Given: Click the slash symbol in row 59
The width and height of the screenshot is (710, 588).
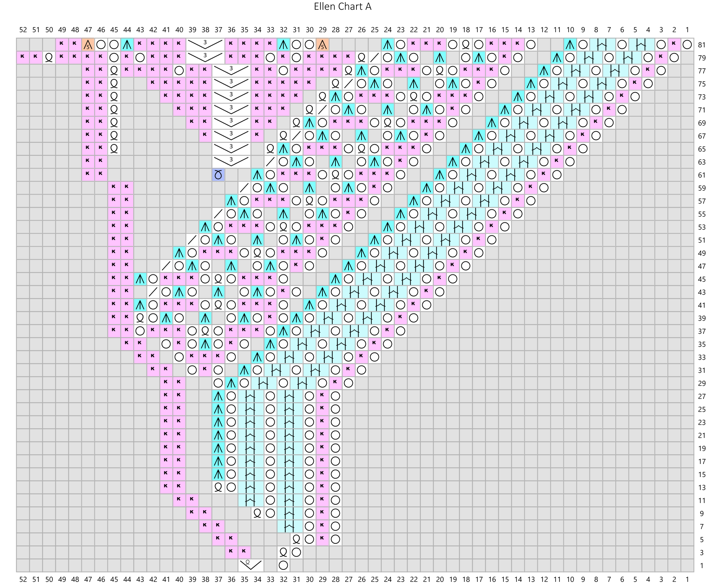Looking at the screenshot, I should point(244,188).
